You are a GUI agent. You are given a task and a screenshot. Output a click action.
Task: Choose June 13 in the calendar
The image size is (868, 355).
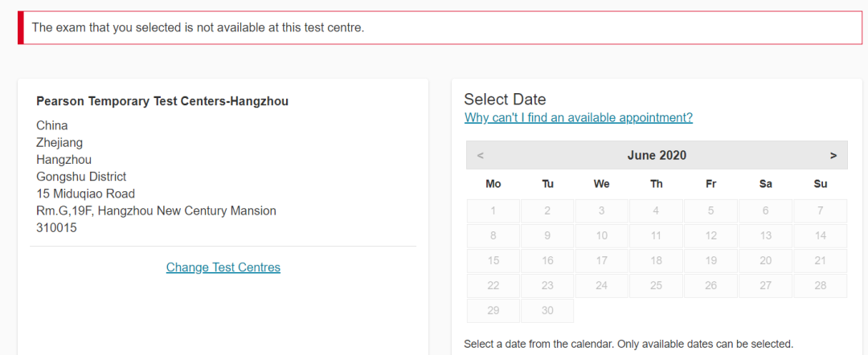point(765,236)
